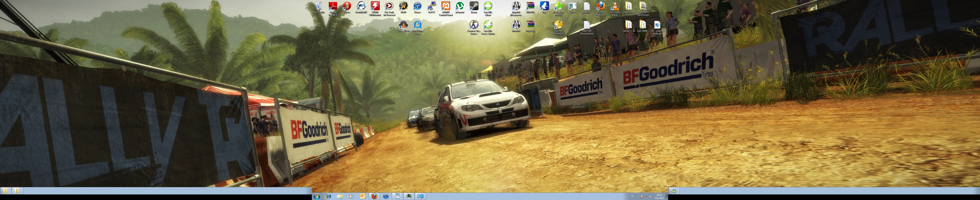Open the Steam desktop shortcut
This screenshot has height=200, width=980.
coord(474,6)
